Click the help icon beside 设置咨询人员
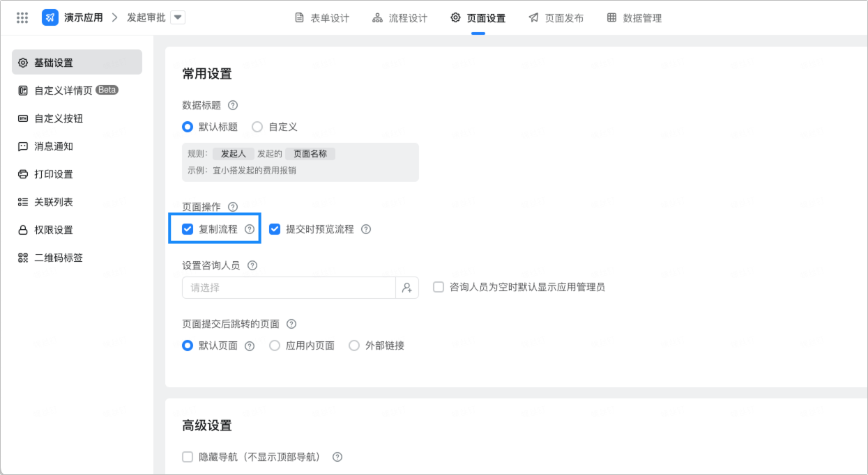The height and width of the screenshot is (475, 868). tap(252, 265)
